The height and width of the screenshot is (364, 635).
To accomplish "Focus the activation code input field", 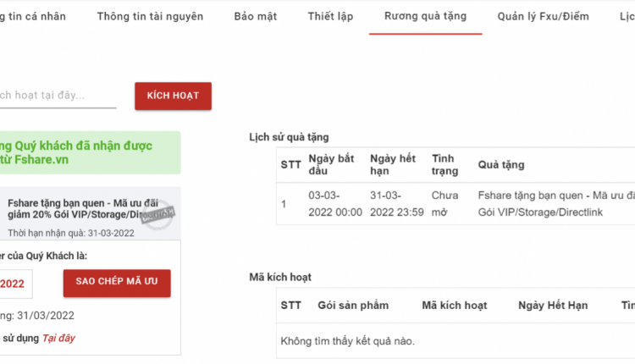I will (58, 96).
